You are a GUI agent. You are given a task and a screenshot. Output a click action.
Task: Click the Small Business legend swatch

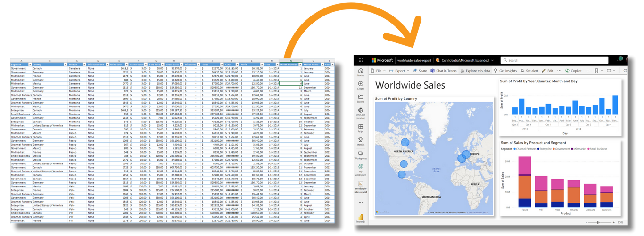pyautogui.click(x=587, y=149)
